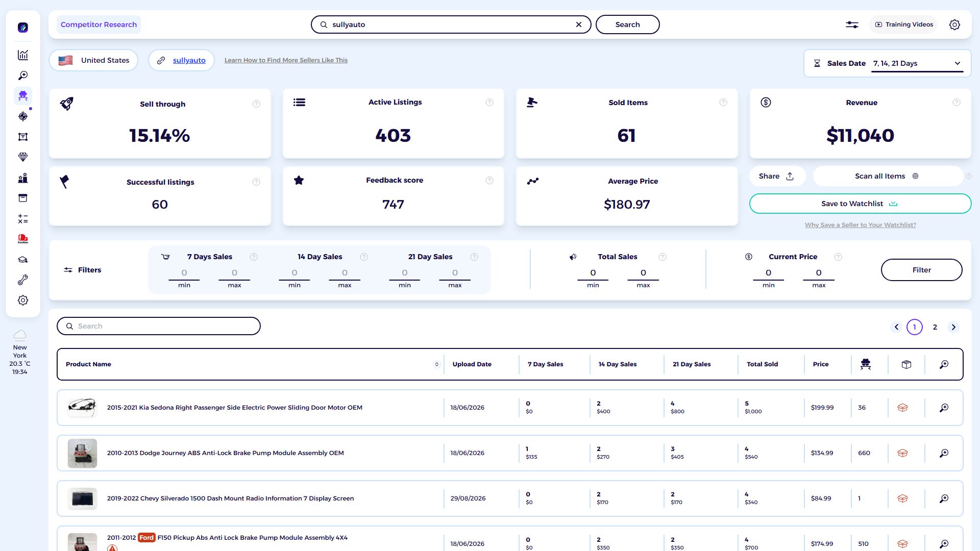Select page 2 of results
Image resolution: width=980 pixels, height=551 pixels.
pos(935,327)
